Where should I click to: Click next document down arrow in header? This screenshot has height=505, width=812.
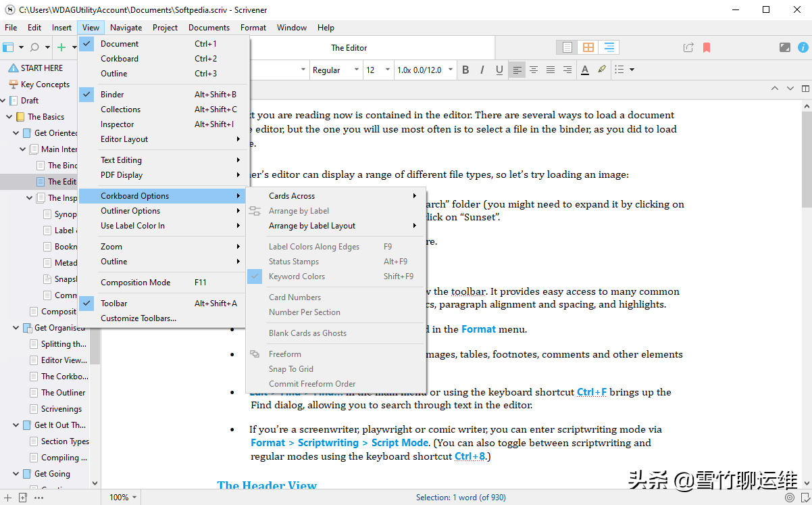click(790, 89)
